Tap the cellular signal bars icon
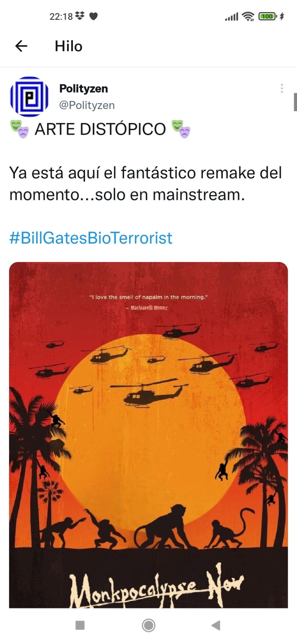This screenshot has height=644, width=297. 231,17
